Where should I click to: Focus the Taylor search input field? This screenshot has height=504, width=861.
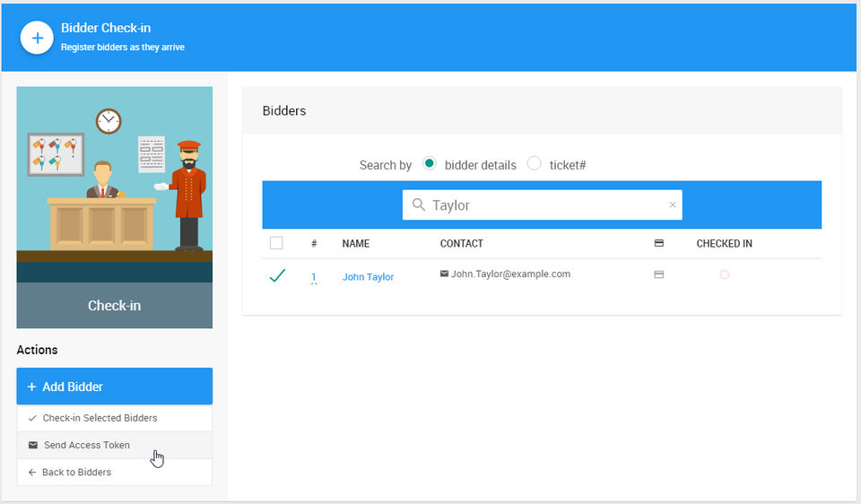click(x=542, y=204)
